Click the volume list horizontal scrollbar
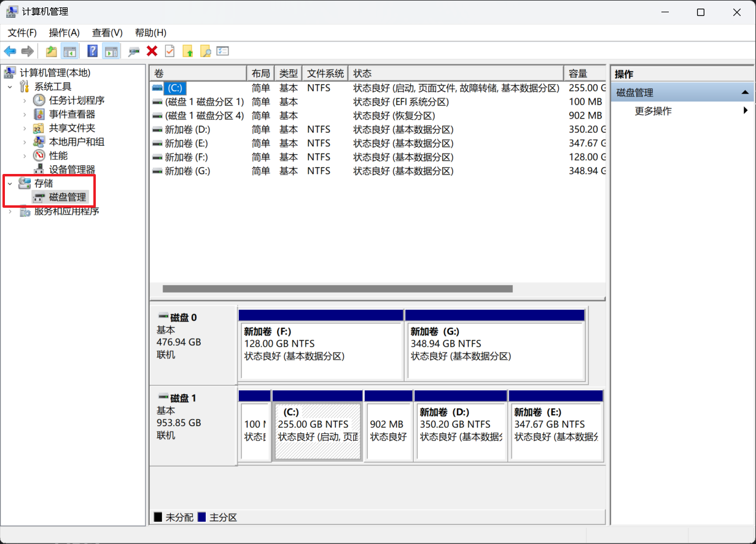 tap(337, 288)
